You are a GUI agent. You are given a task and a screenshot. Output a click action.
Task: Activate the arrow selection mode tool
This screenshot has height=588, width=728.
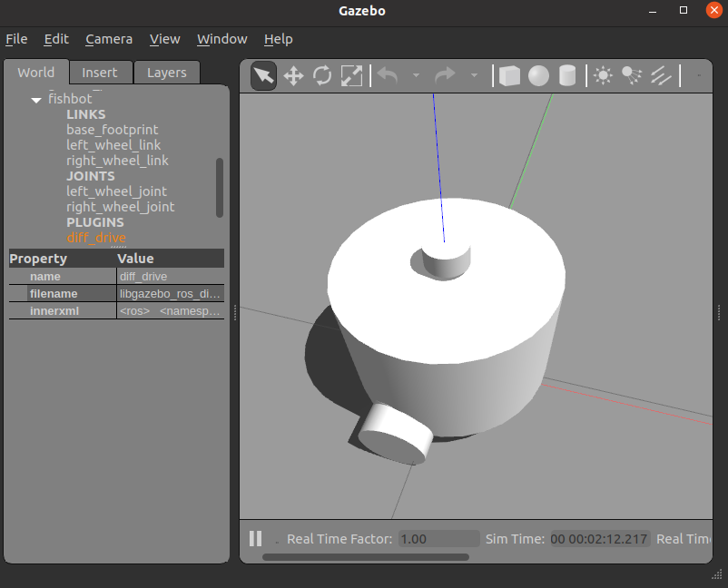point(263,75)
